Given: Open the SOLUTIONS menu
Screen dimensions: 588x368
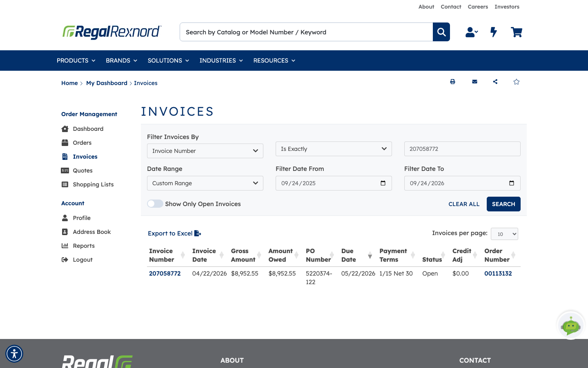Looking at the screenshot, I should click(x=168, y=61).
